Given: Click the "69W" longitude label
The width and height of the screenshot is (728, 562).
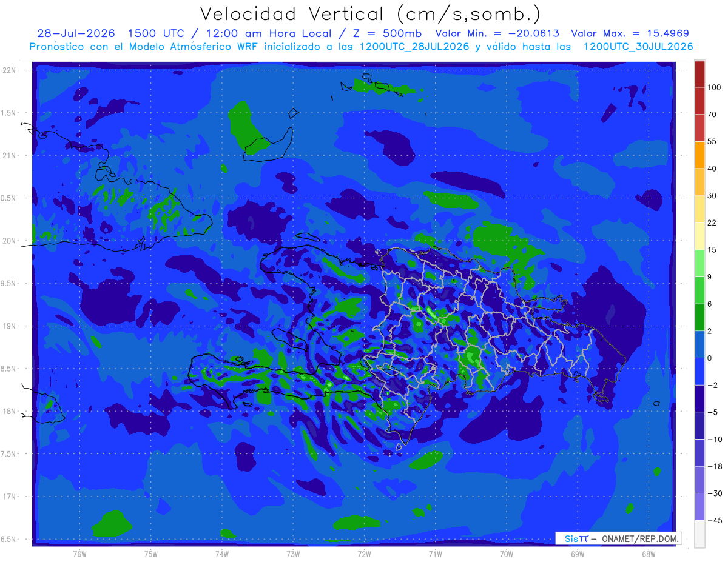Looking at the screenshot, I should coord(578,554).
